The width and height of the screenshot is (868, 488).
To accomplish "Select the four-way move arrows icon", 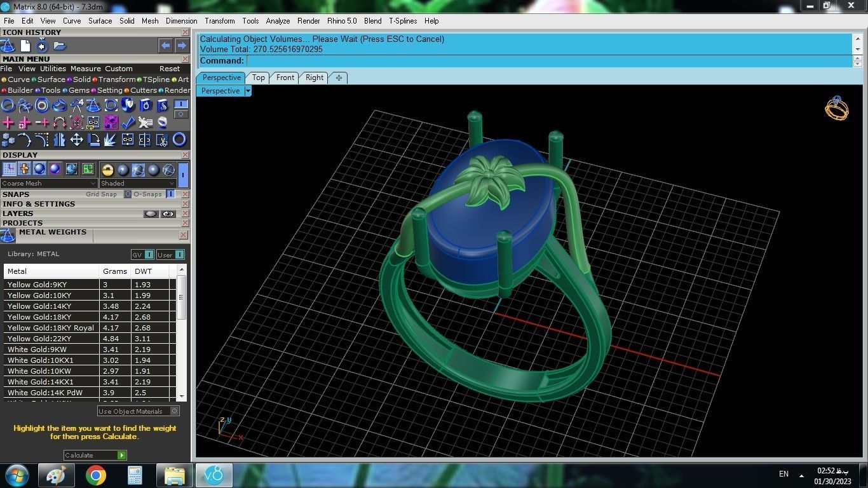I will (76, 140).
